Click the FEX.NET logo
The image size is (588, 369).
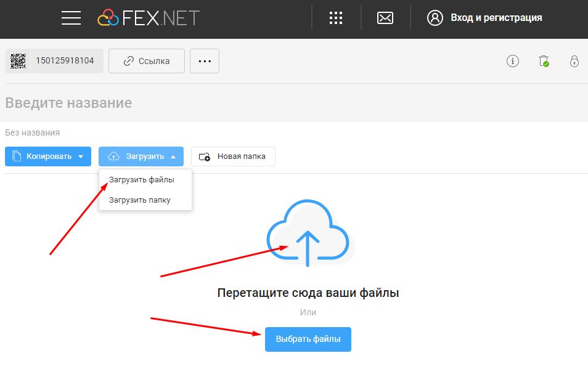(x=149, y=18)
